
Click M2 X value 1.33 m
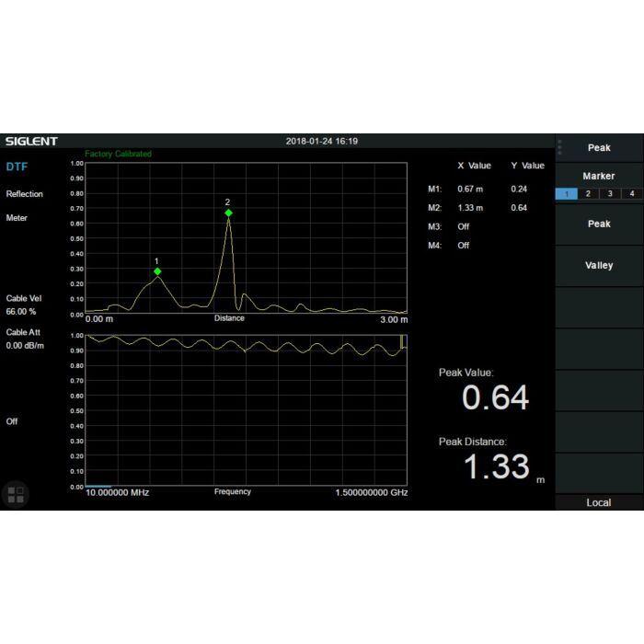point(470,208)
